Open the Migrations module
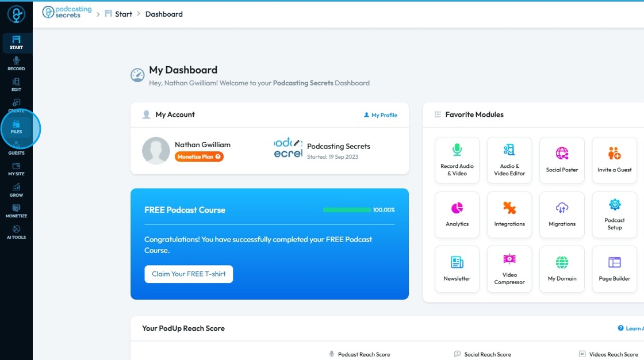 tap(562, 215)
